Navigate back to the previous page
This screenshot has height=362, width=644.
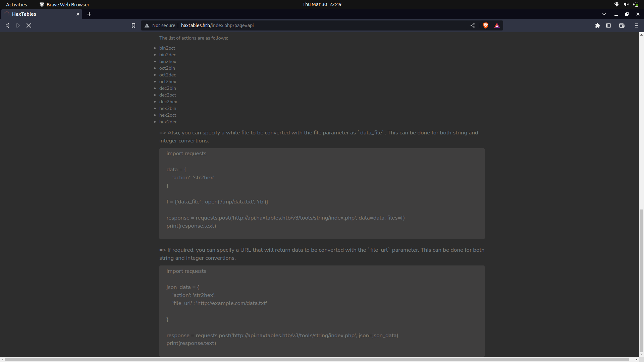click(7, 25)
